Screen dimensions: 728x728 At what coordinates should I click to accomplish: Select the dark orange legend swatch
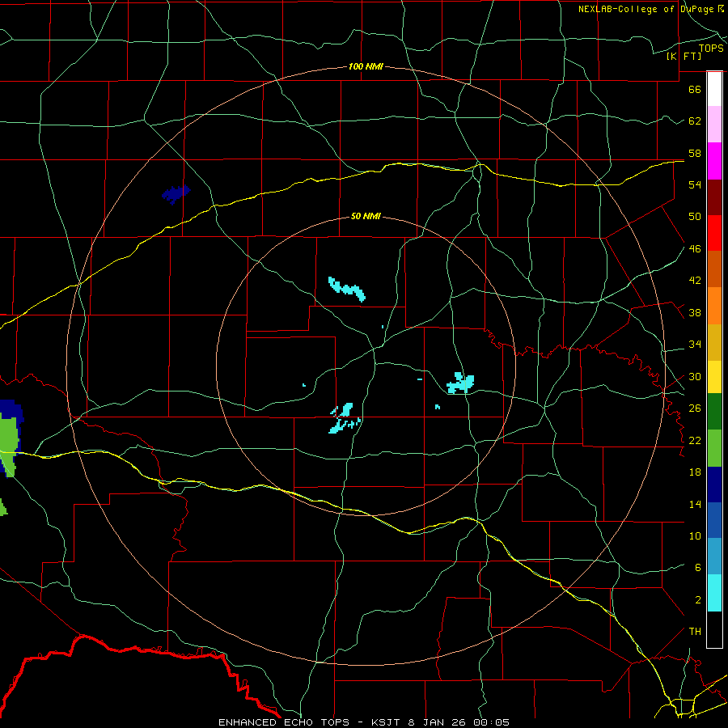tap(714, 269)
